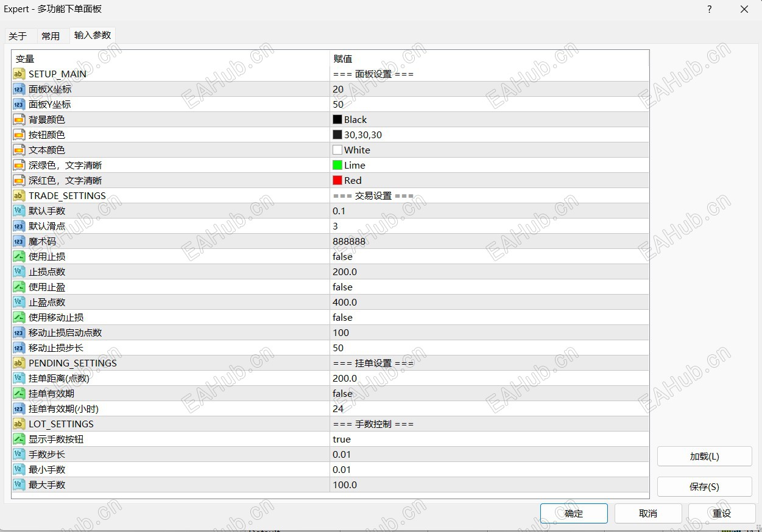Click the 加载(L) button
Screen dimensions: 762x532
704,457
